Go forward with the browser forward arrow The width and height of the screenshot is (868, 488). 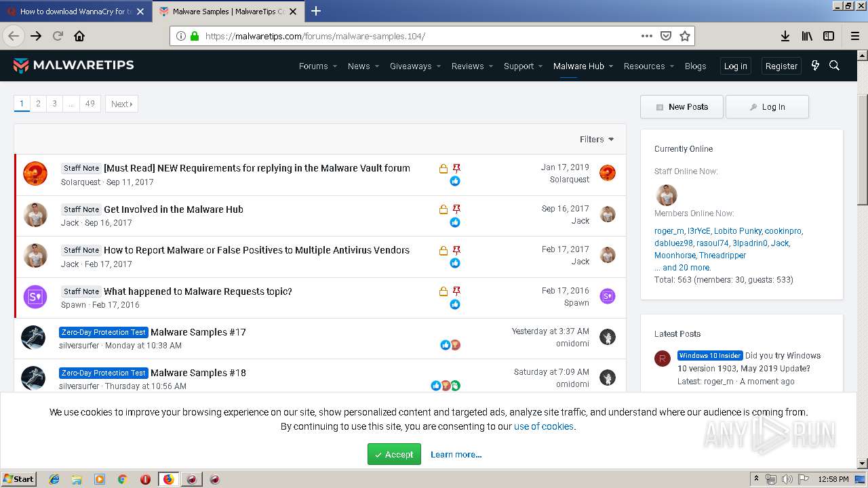click(x=36, y=36)
